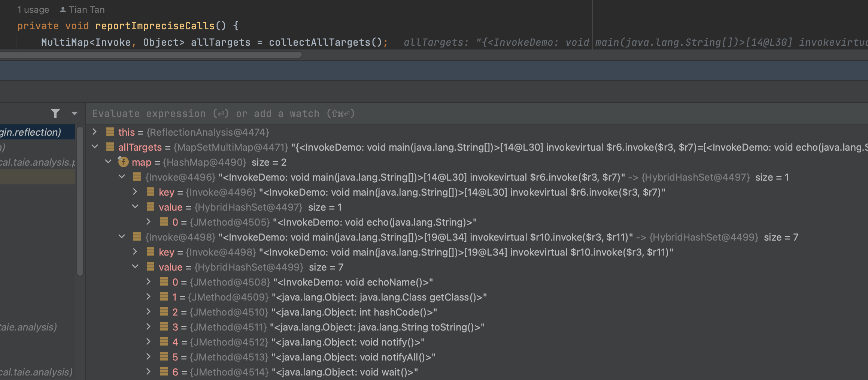The height and width of the screenshot is (380, 868).
Task: Click the reportImpreciseCalls method name
Action: point(155,26)
